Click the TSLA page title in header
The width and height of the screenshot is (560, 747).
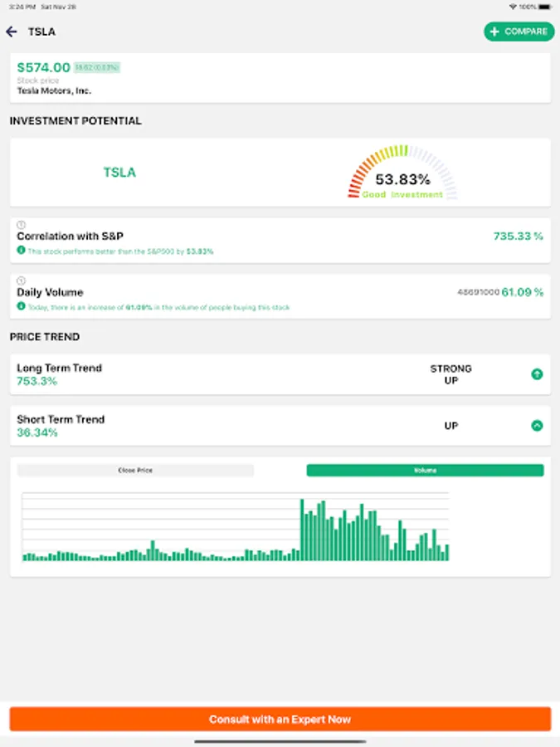pos(41,32)
